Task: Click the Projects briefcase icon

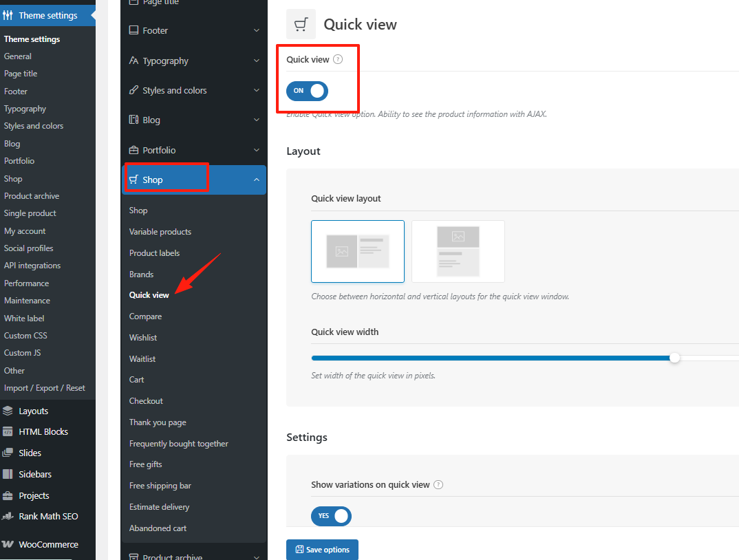Action: pyautogui.click(x=8, y=495)
